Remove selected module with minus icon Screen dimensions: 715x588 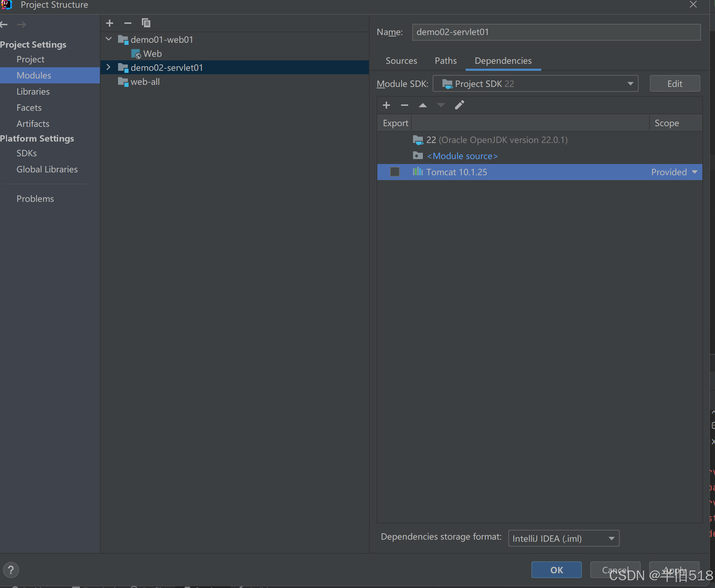(128, 23)
